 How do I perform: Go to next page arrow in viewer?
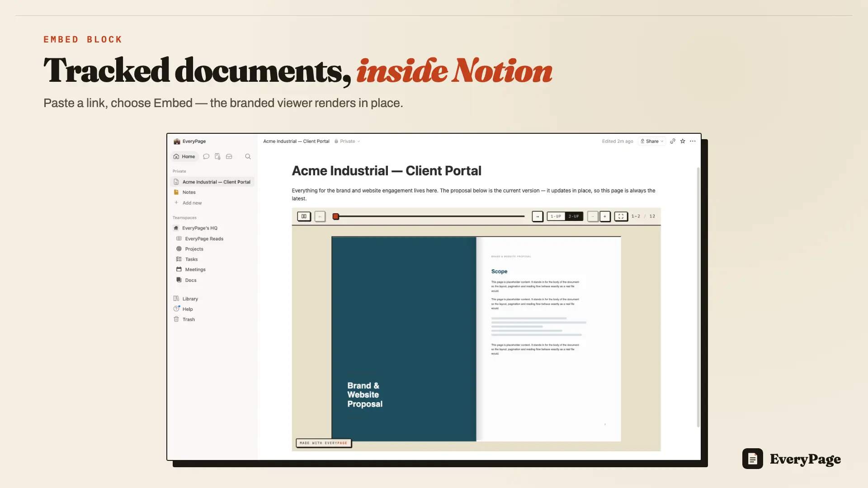pos(537,216)
